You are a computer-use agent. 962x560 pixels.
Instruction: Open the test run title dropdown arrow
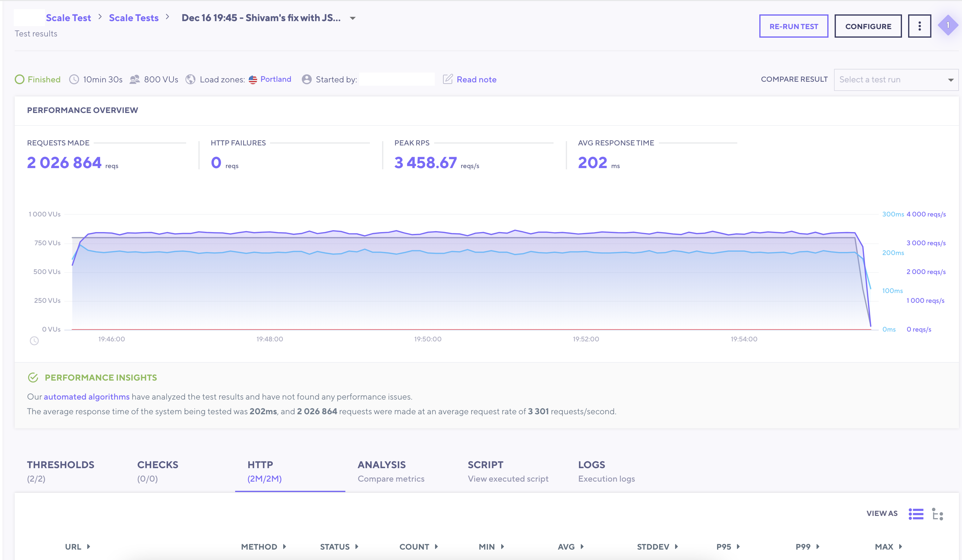pos(353,18)
